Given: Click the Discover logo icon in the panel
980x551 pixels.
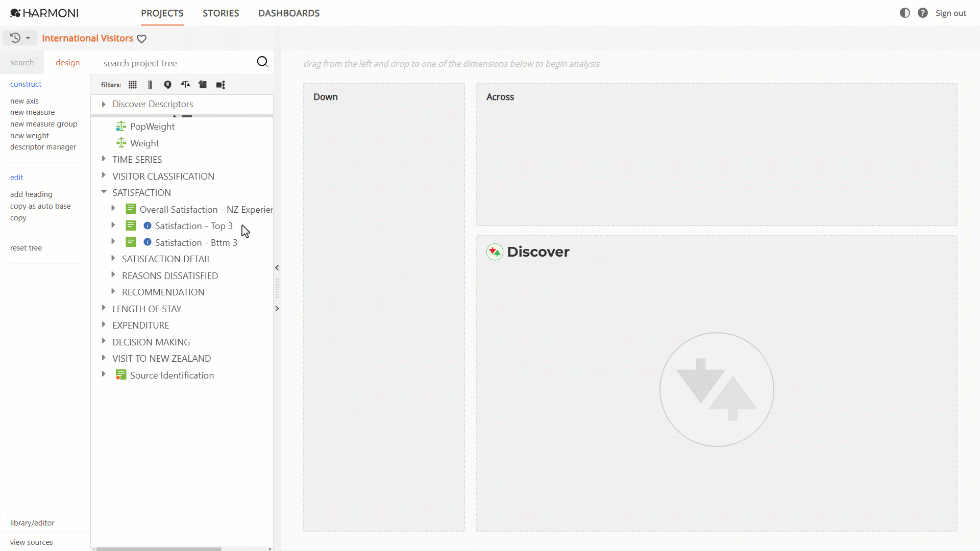Looking at the screenshot, I should (x=495, y=252).
